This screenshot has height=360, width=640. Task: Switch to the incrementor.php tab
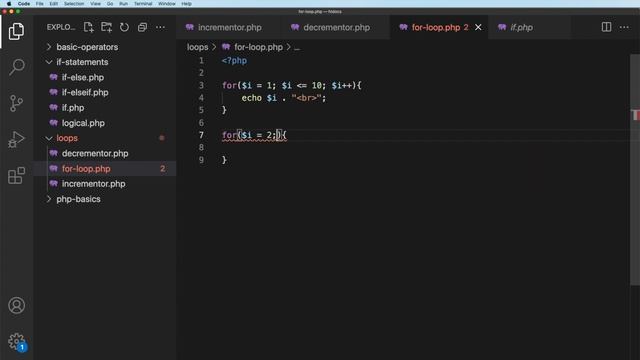tap(229, 27)
